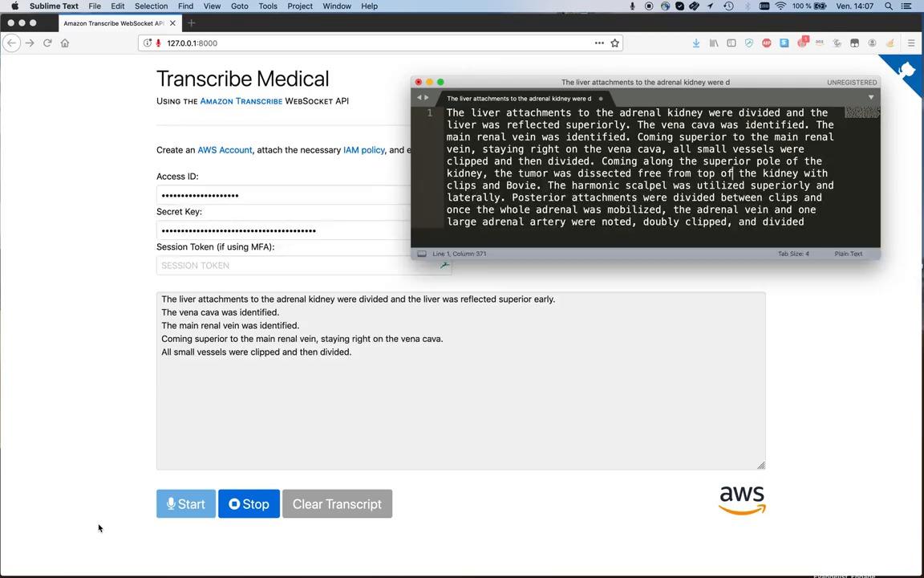Click the Wi-Fi status icon in the menu bar
The image size is (924, 578).
click(x=780, y=6)
